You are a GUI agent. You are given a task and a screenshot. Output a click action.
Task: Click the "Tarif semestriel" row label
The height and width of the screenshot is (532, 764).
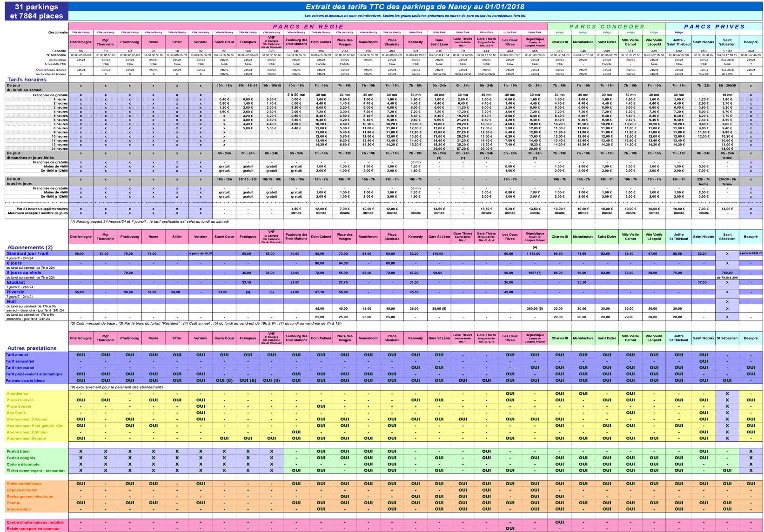point(20,361)
